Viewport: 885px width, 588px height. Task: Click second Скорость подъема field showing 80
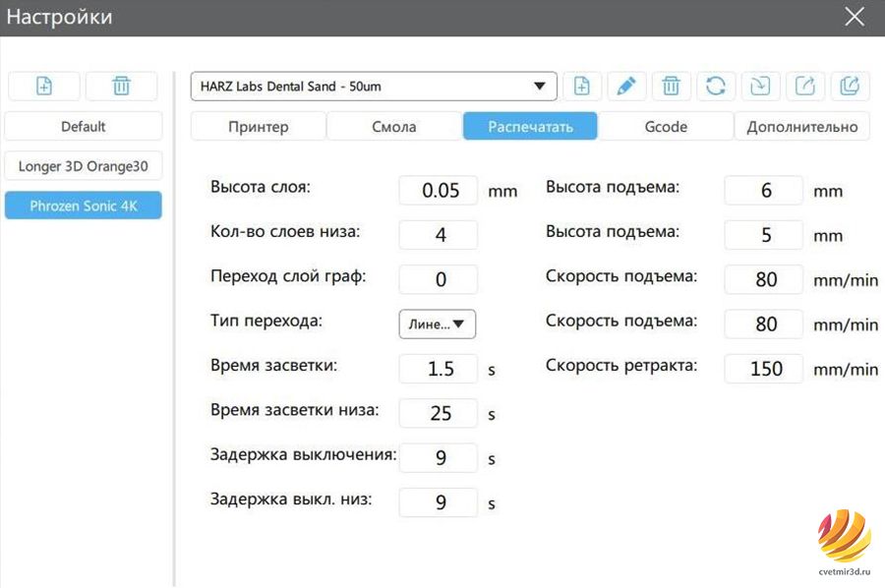pyautogui.click(x=764, y=323)
